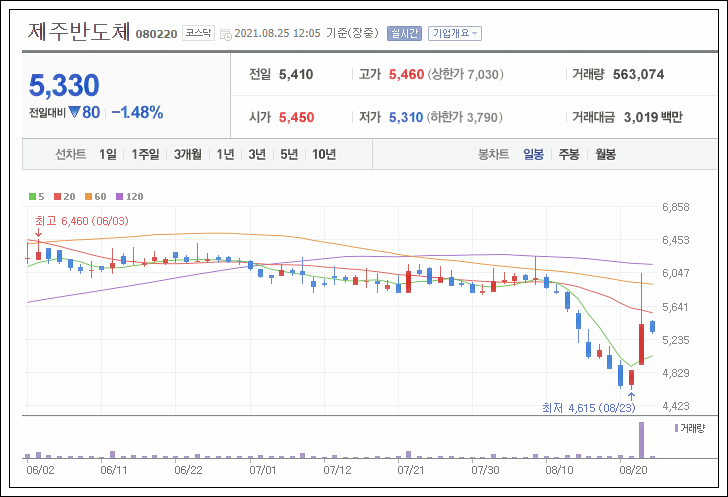This screenshot has height=497, width=728.
Task: Select the 3개월 line chart tab
Action: click(188, 154)
